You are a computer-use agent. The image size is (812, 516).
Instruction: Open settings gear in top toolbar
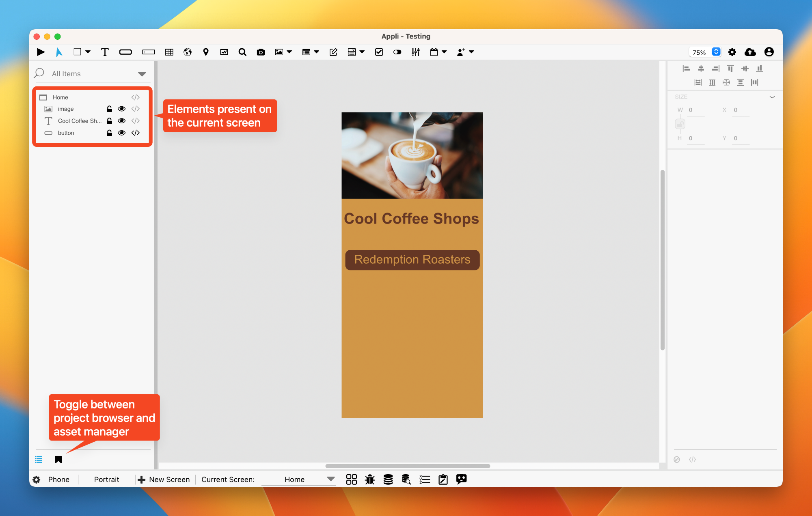click(x=732, y=52)
